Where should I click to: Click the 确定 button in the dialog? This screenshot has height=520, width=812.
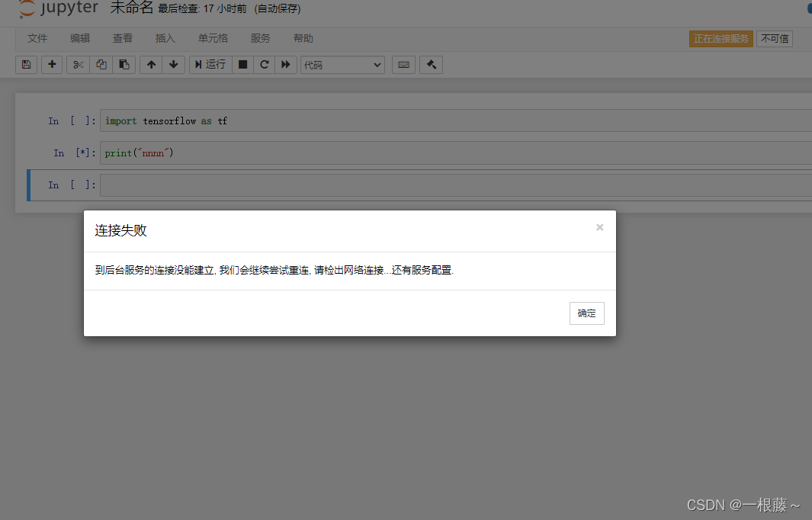pyautogui.click(x=586, y=313)
